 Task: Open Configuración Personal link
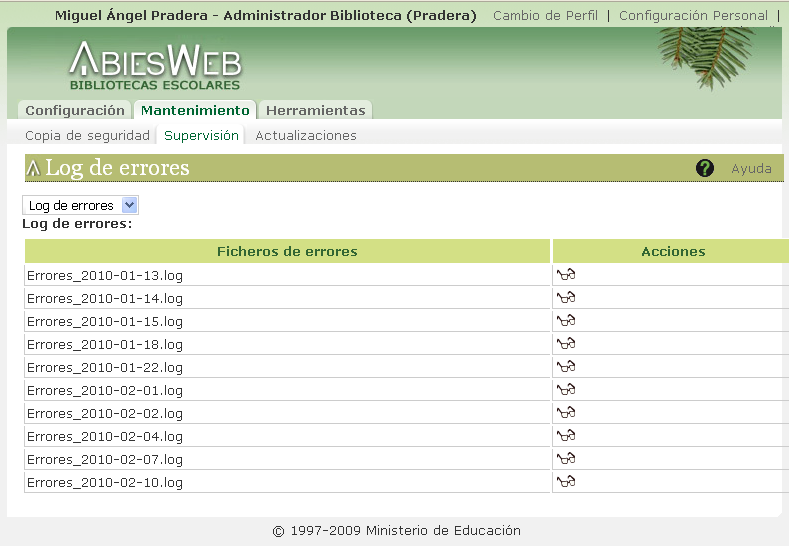pyautogui.click(x=693, y=16)
